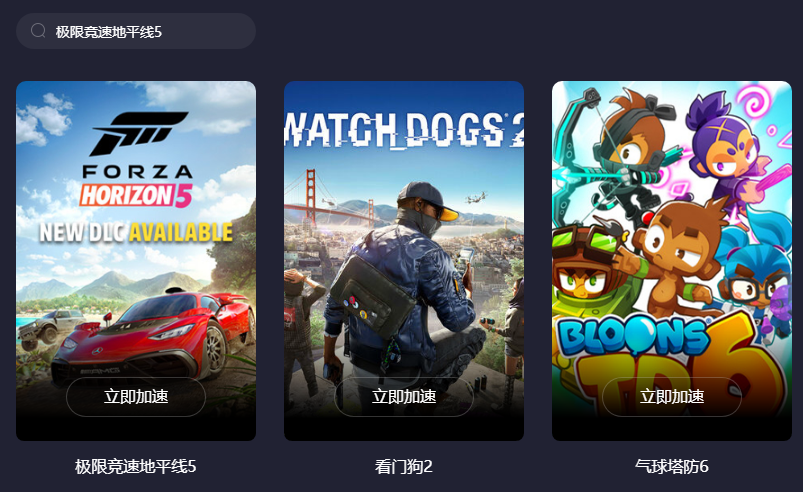This screenshot has height=492, width=803.
Task: Start acceleration for Forza Horizon 5
Action: [136, 397]
